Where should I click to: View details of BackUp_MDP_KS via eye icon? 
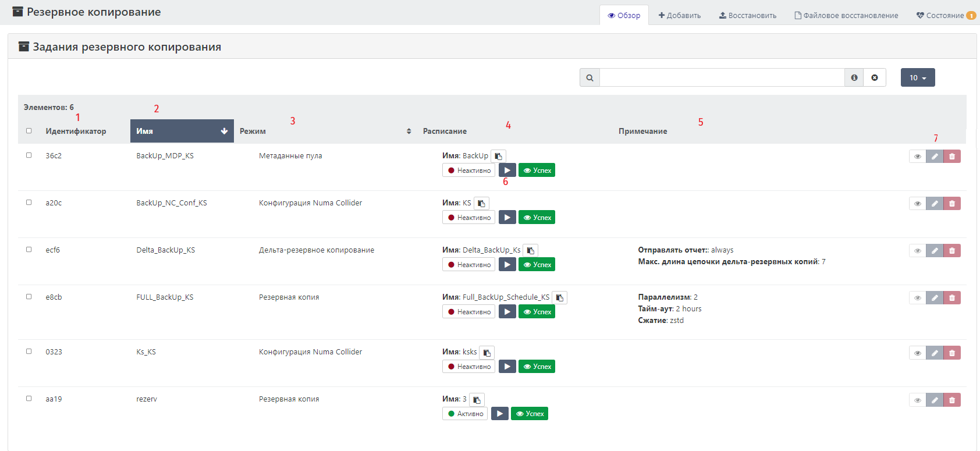coord(918,157)
